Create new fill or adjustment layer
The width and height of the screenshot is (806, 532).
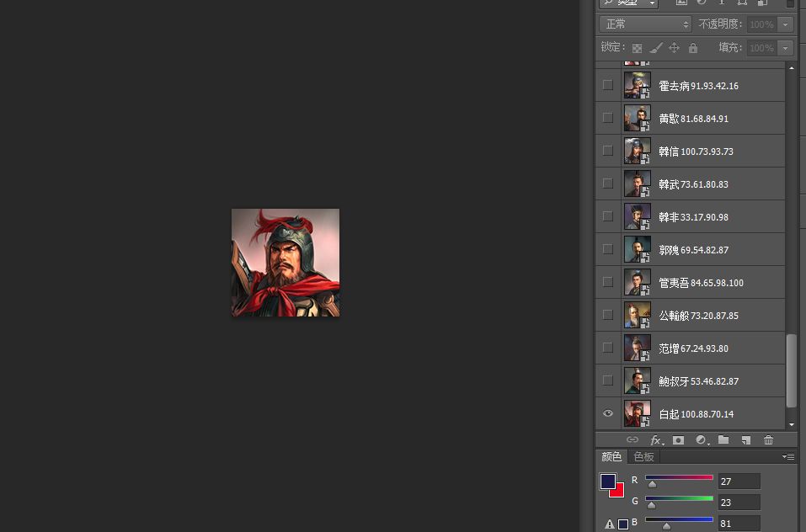(x=701, y=440)
